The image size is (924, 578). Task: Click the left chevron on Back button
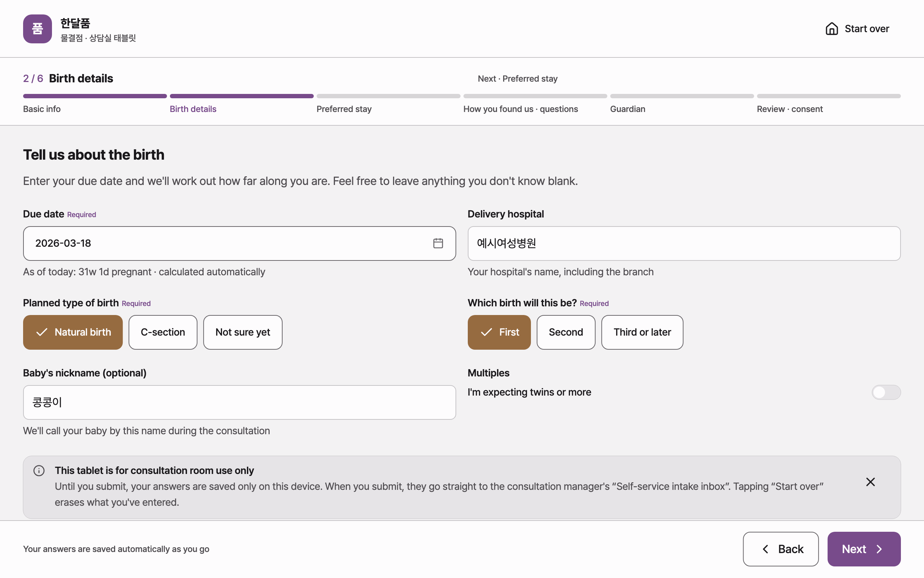tap(765, 549)
